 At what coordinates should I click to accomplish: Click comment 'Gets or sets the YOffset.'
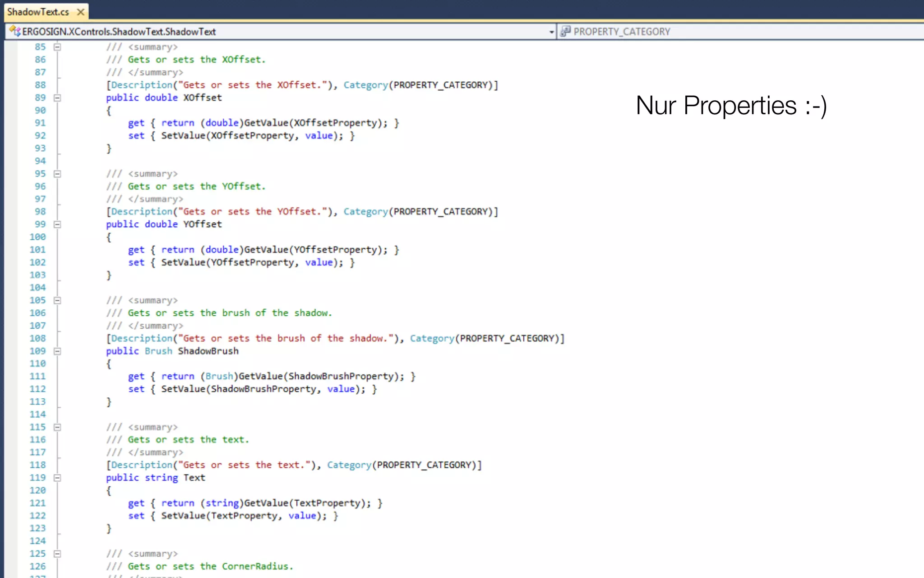186,186
